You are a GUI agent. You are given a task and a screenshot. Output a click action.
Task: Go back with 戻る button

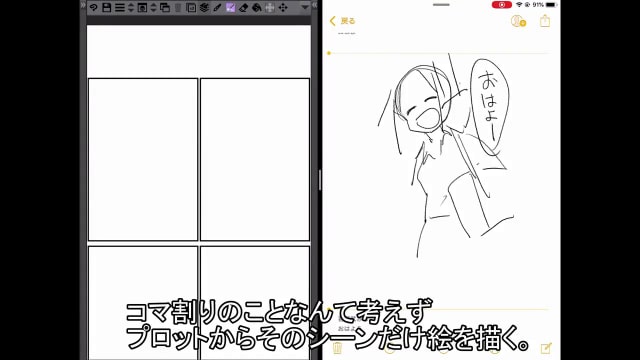point(342,21)
